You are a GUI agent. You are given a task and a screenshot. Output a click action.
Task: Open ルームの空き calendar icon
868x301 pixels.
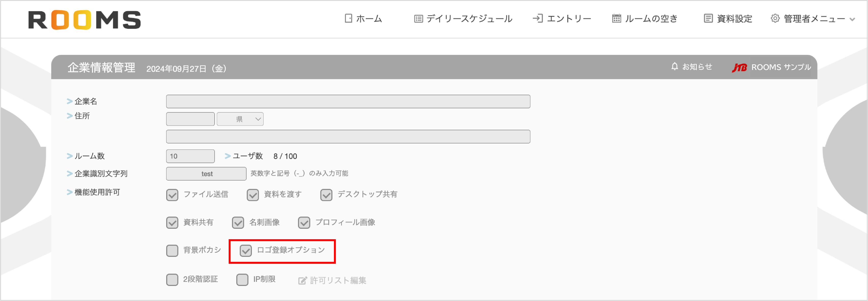(x=616, y=18)
